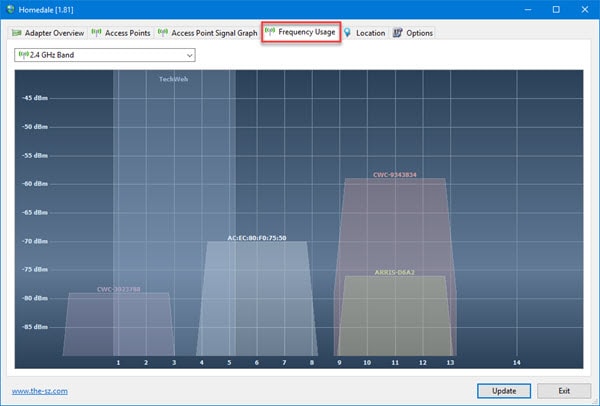The image size is (600, 406).
Task: Select the CWC-9343834 signal region in graph
Action: coord(395,226)
